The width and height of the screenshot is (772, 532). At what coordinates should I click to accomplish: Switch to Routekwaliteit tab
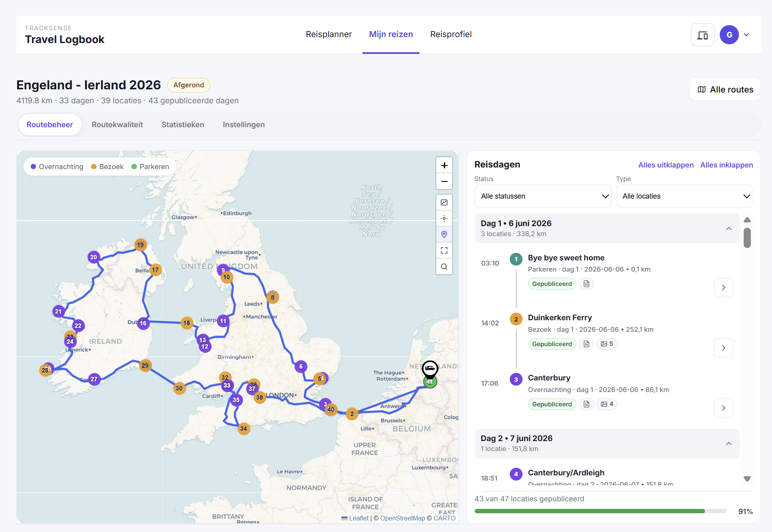(117, 125)
